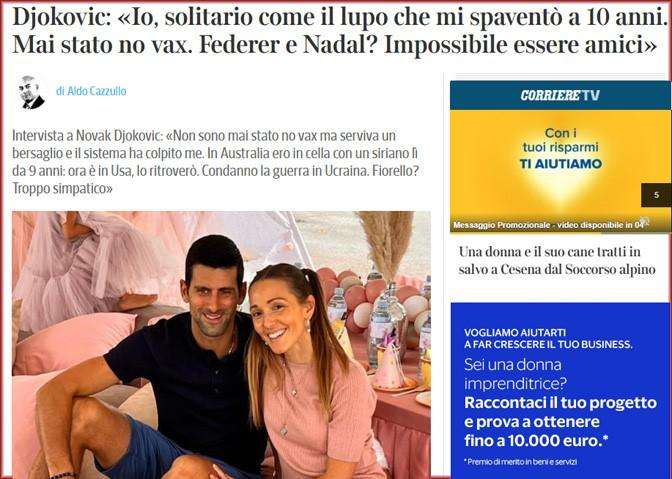Screen dimensions: 672x479
Task: Click 'fino a 10.000 euro' ad line
Action: tap(536, 440)
